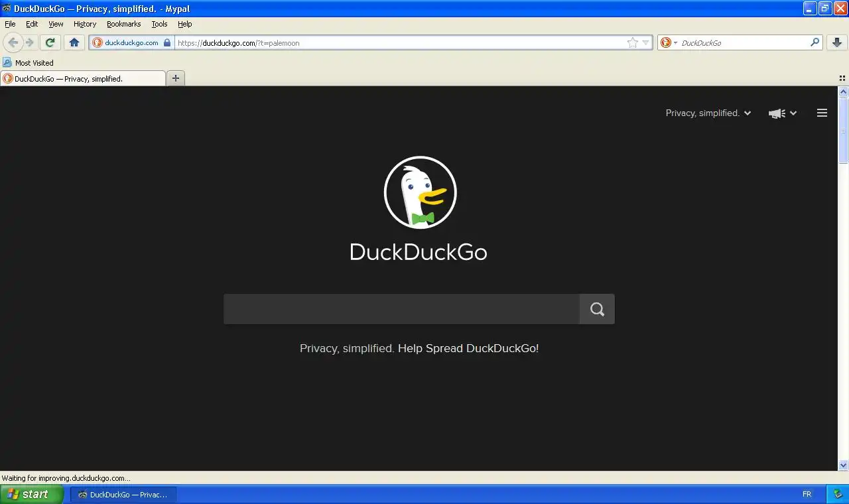Image resolution: width=849 pixels, height=504 pixels.
Task: Expand the megaphone spread dropdown
Action: click(x=783, y=113)
